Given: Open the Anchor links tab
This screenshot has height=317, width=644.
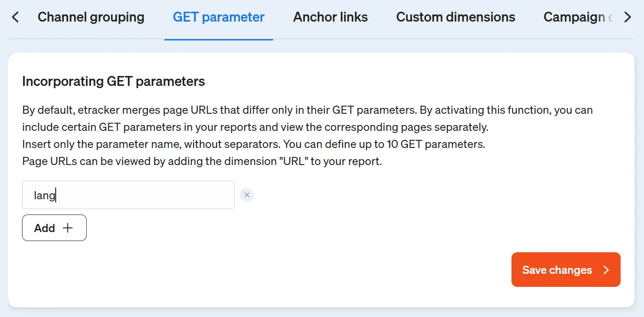Looking at the screenshot, I should tap(330, 18).
